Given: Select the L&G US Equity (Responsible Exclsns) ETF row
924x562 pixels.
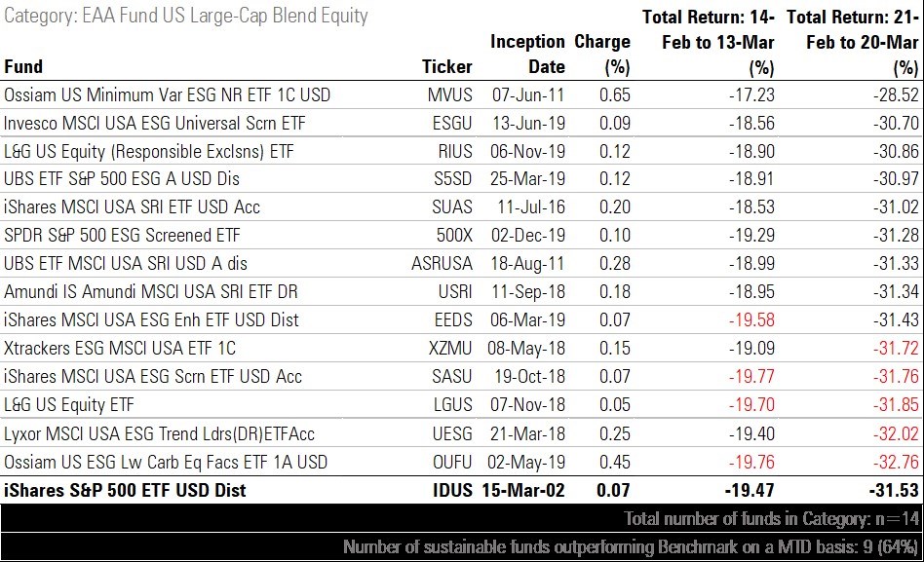Looking at the screenshot, I should [149, 151].
